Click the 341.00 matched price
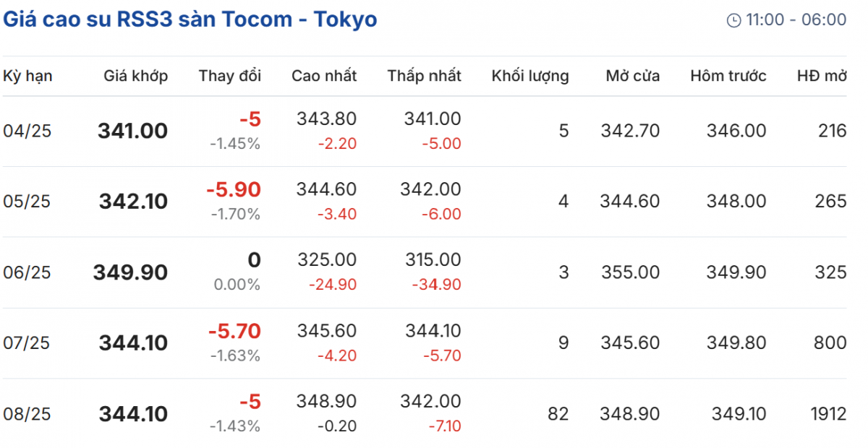This screenshot has height=448, width=868. click(x=132, y=131)
